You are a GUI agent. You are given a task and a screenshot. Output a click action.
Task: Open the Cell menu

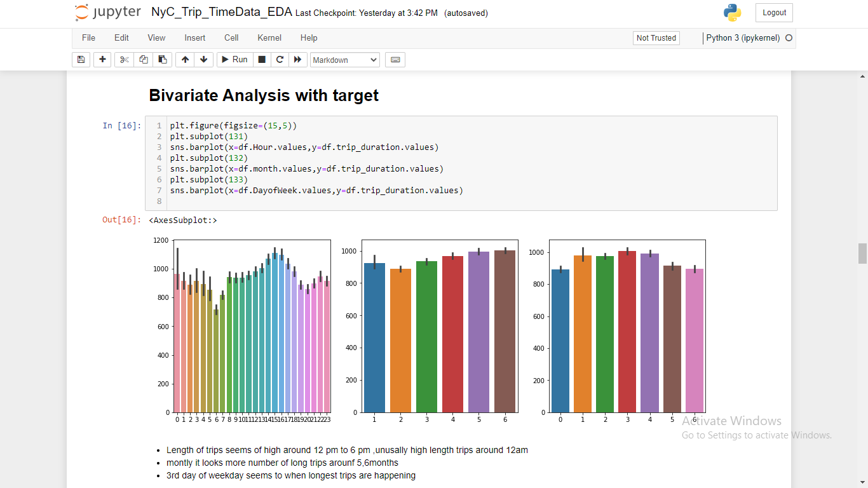click(231, 37)
